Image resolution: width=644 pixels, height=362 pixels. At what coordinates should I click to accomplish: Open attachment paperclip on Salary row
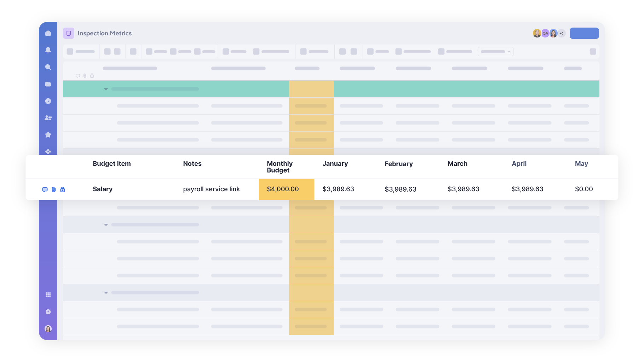[x=54, y=189]
